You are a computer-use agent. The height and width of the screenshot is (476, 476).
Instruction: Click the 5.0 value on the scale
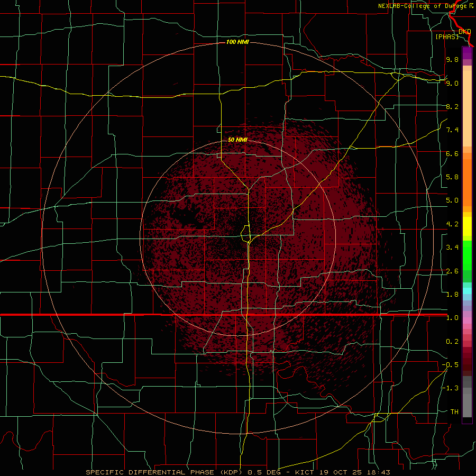pyautogui.click(x=452, y=200)
